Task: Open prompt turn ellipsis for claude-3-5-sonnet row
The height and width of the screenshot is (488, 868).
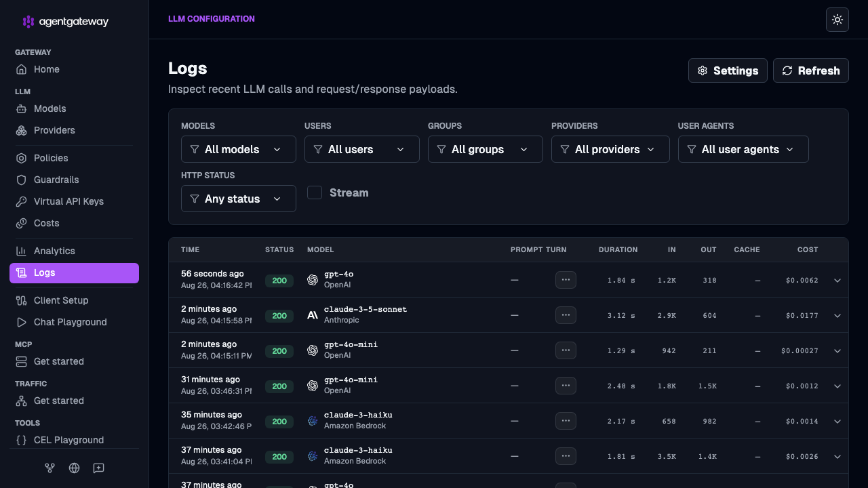Action: (x=566, y=315)
